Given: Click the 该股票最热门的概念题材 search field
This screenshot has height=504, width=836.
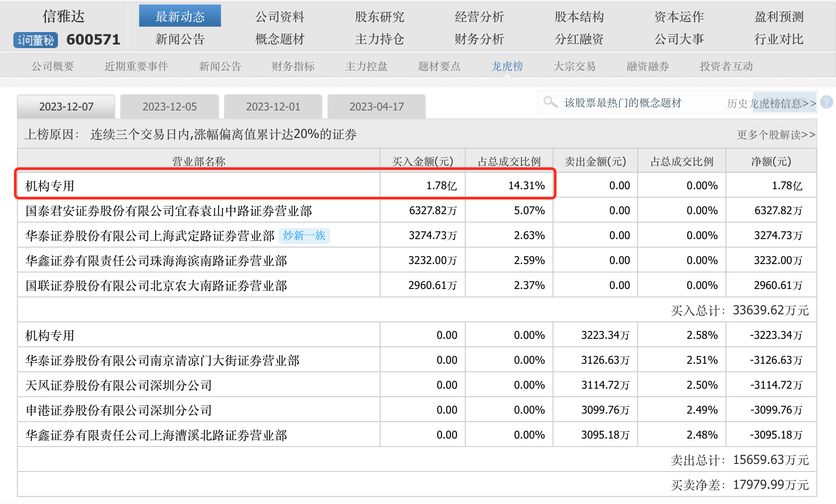Looking at the screenshot, I should click(623, 103).
